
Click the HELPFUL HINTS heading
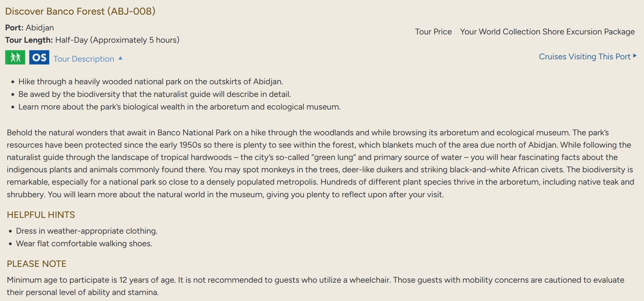(x=41, y=215)
